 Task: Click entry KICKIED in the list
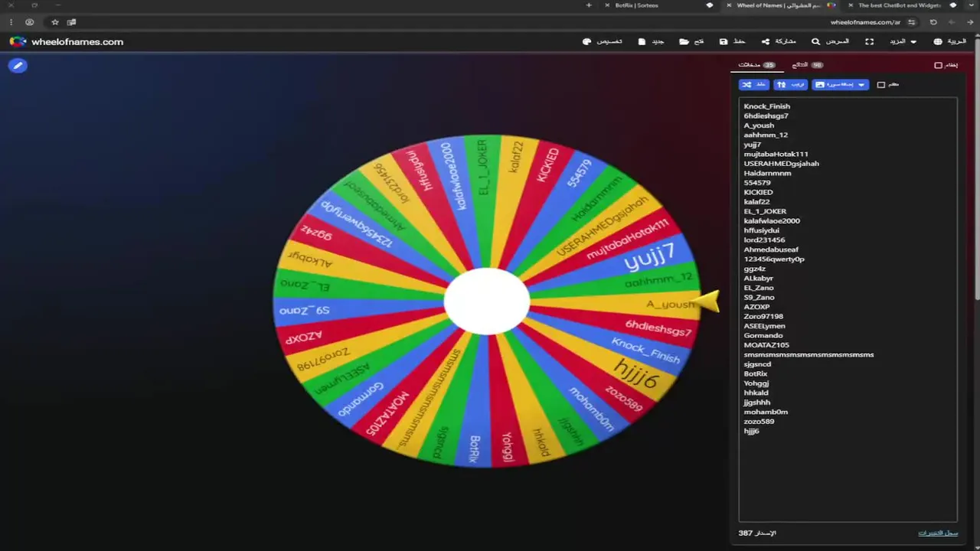click(x=758, y=192)
